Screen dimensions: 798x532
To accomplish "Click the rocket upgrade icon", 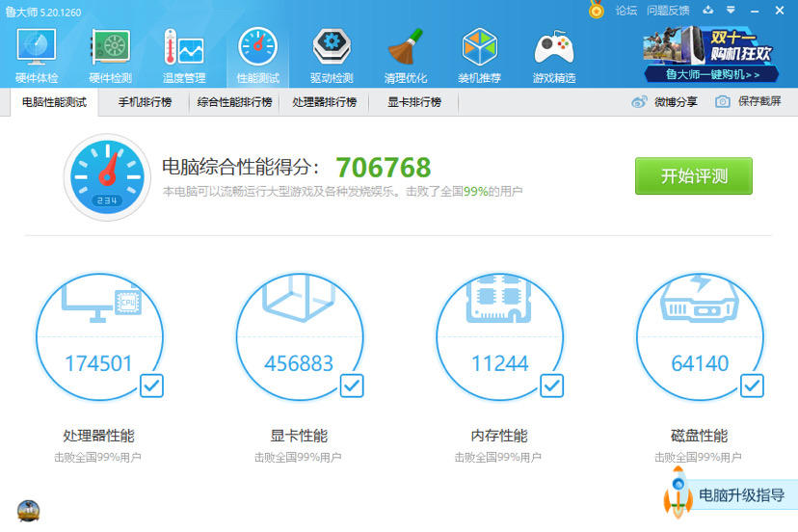I will [x=678, y=493].
